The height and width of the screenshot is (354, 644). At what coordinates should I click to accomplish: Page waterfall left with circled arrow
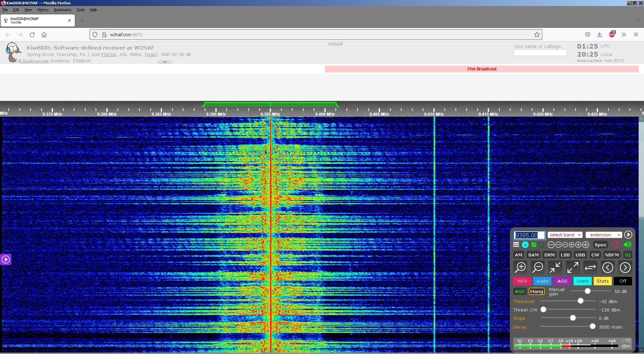[607, 268]
